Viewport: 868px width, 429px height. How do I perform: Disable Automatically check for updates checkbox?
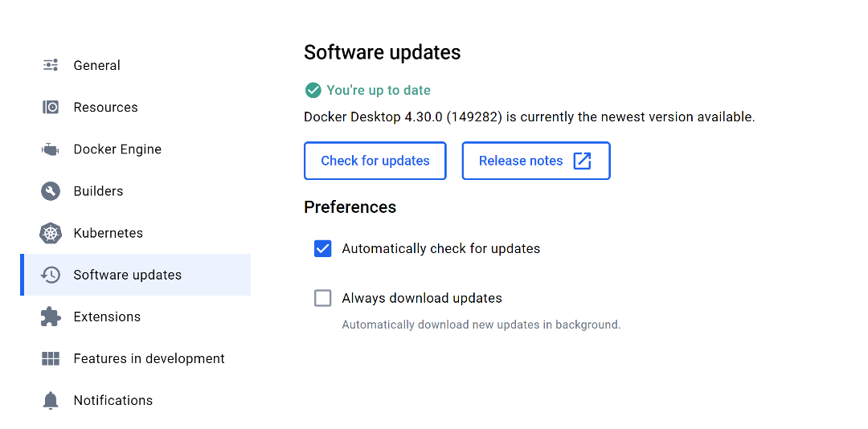pos(323,248)
